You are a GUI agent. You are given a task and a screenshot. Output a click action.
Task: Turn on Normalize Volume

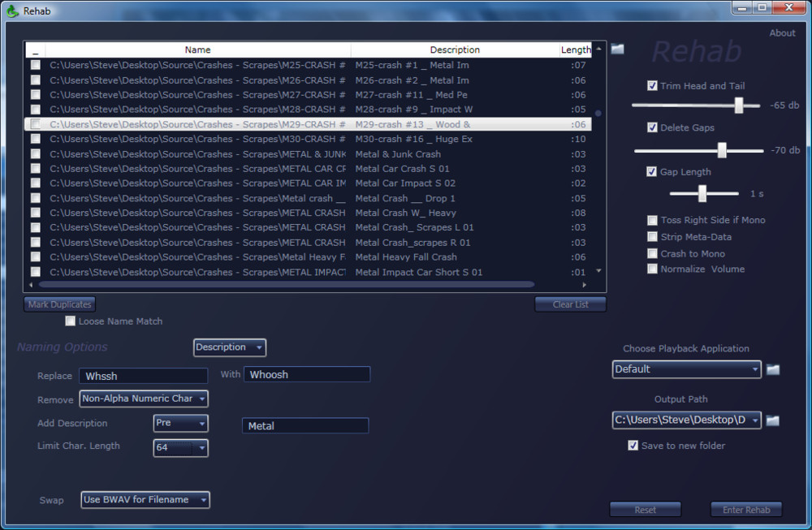[653, 269]
